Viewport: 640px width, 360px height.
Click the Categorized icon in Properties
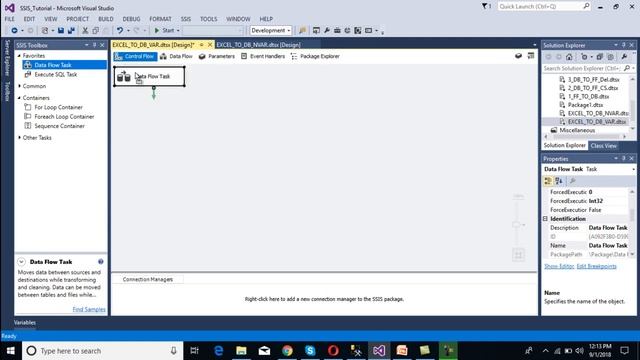548,181
